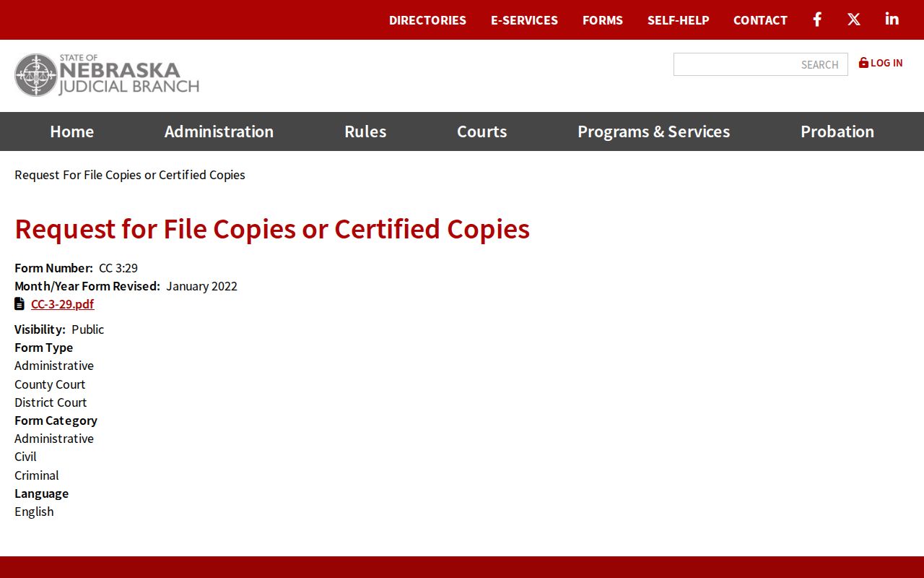Viewport: 924px width, 578px height.
Task: Click the PDF file icon beside CC-3-29.pdf
Action: point(19,303)
